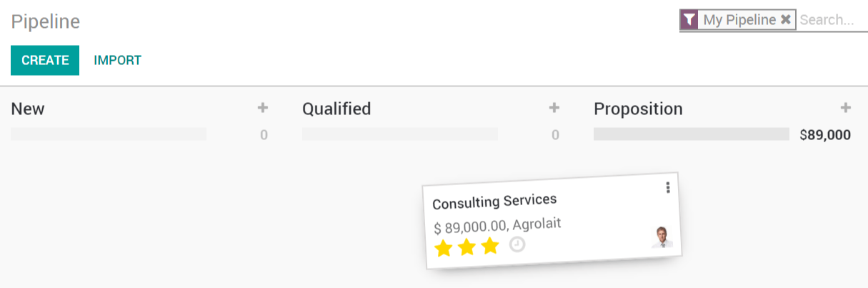Click the Qualified column title

click(336, 109)
